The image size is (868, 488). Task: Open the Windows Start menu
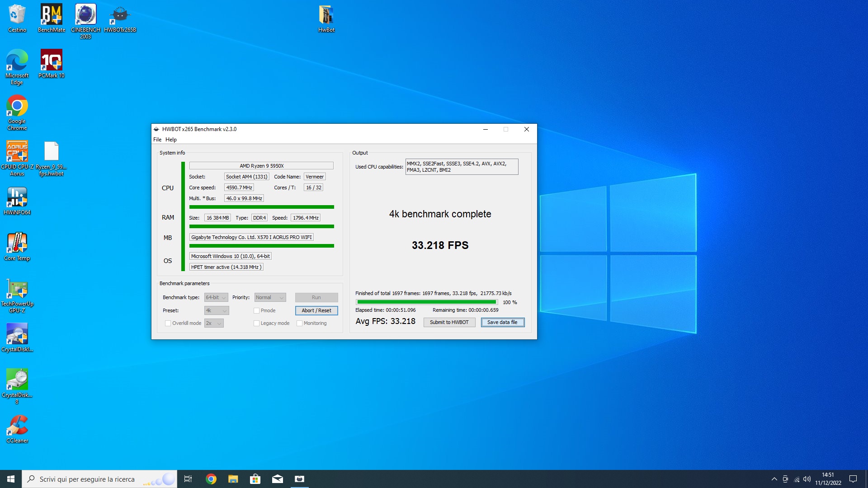pos(11,479)
